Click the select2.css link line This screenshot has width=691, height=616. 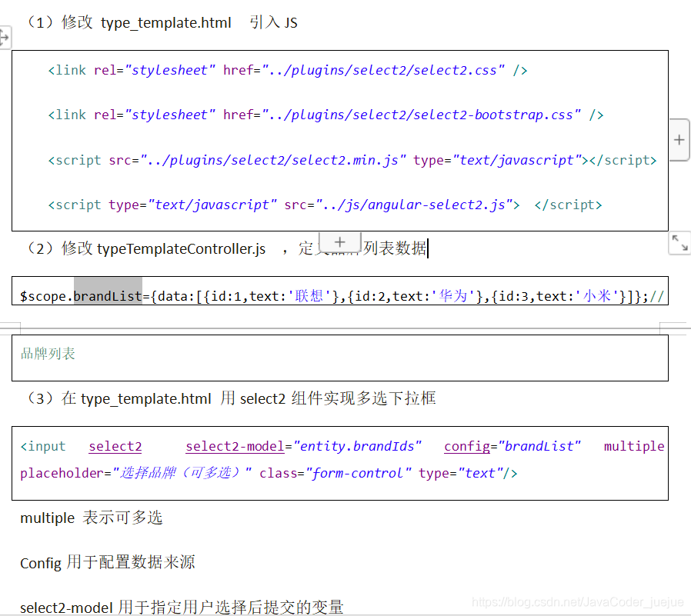point(288,71)
